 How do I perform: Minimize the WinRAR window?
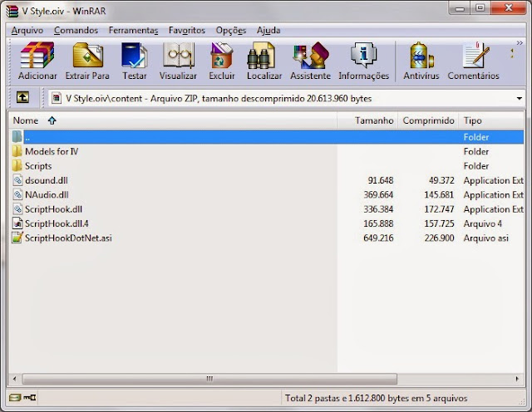click(x=460, y=8)
